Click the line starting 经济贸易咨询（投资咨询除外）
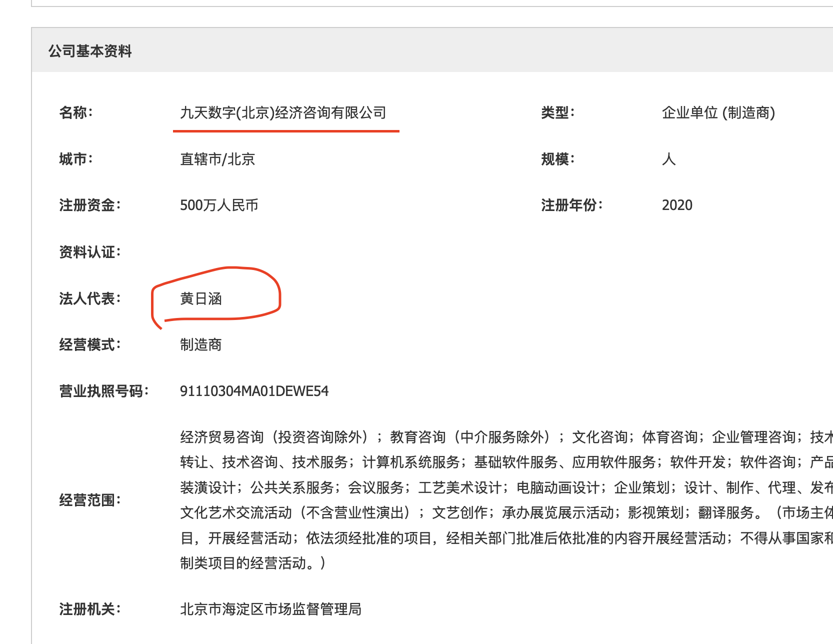Image resolution: width=833 pixels, height=644 pixels. (x=506, y=437)
